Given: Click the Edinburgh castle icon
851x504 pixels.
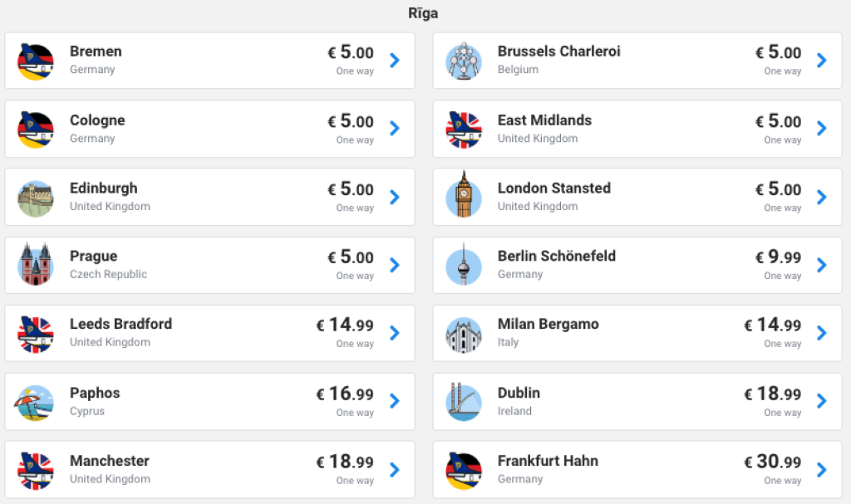Looking at the screenshot, I should click(36, 198).
